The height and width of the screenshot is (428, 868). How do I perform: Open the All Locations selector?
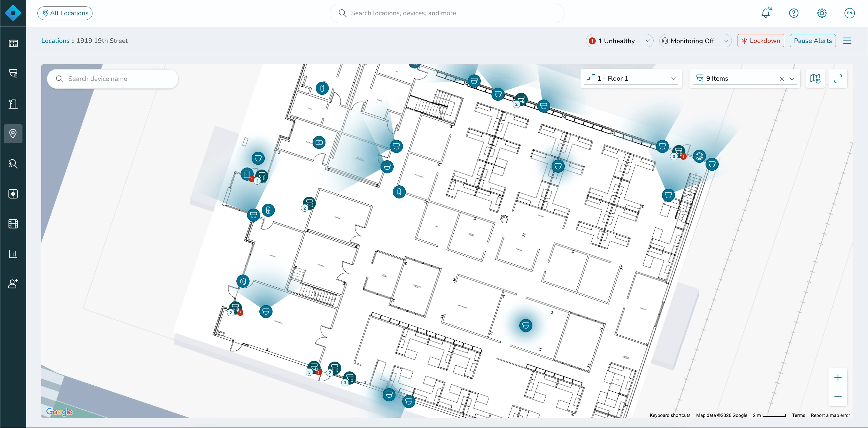[x=65, y=13]
